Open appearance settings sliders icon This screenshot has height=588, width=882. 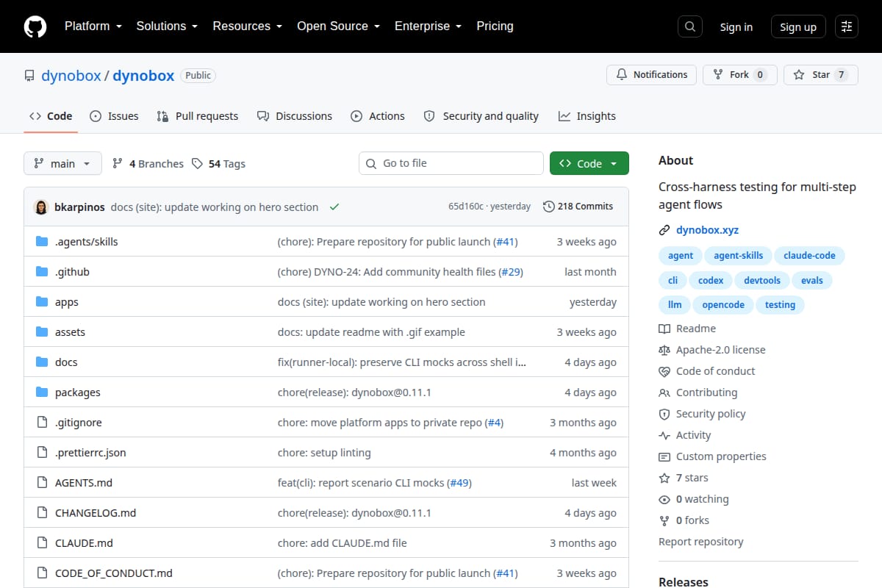coord(847,26)
